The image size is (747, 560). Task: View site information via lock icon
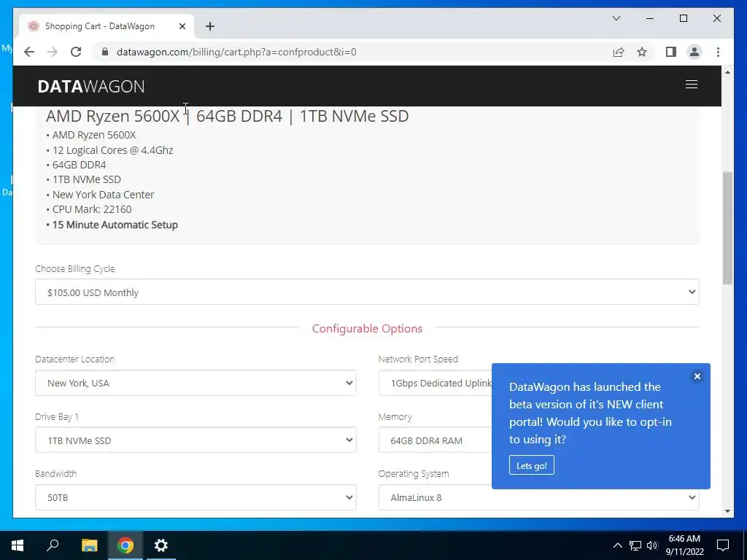click(x=105, y=52)
